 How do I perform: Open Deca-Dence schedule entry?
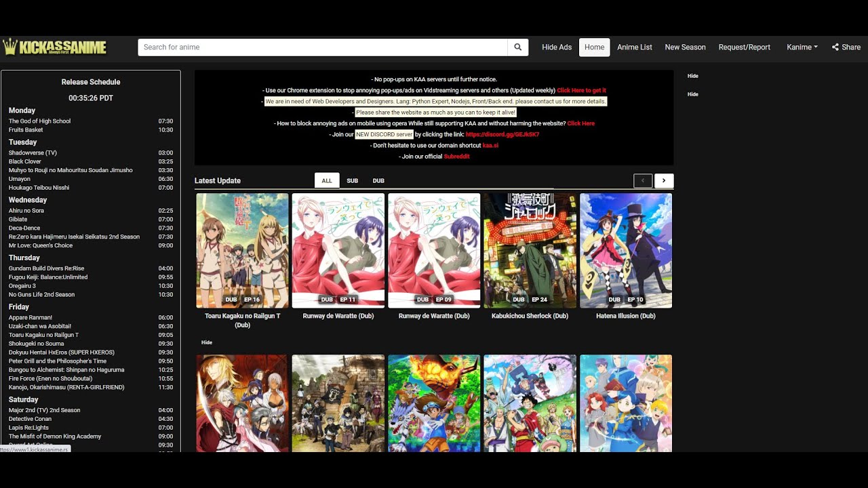point(24,228)
